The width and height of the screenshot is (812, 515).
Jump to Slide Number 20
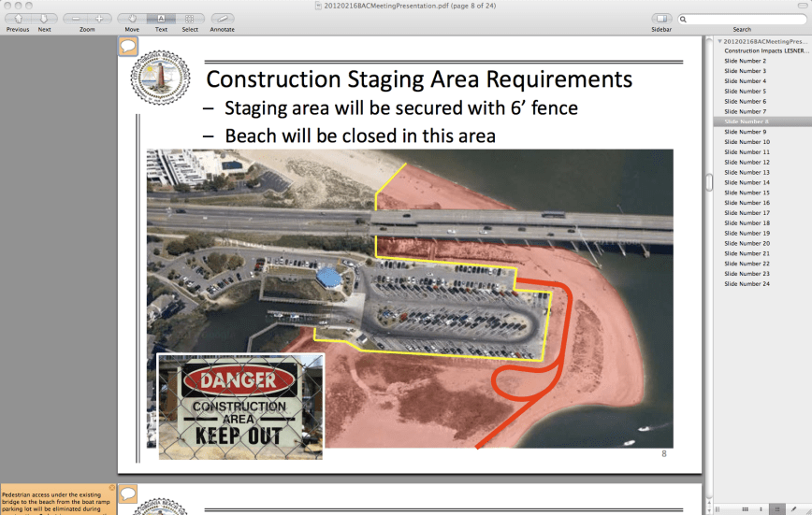point(747,243)
